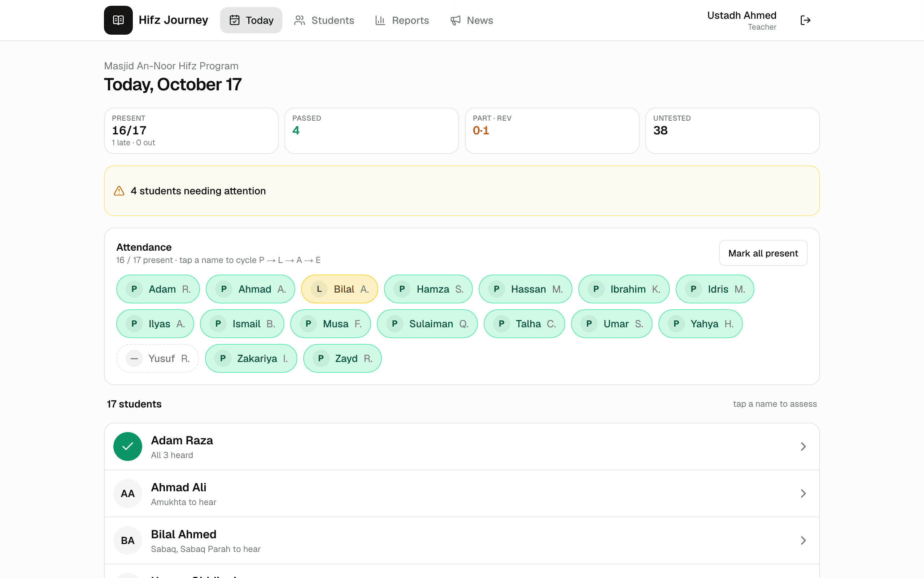Click the warning triangle in attention banner

[119, 191]
